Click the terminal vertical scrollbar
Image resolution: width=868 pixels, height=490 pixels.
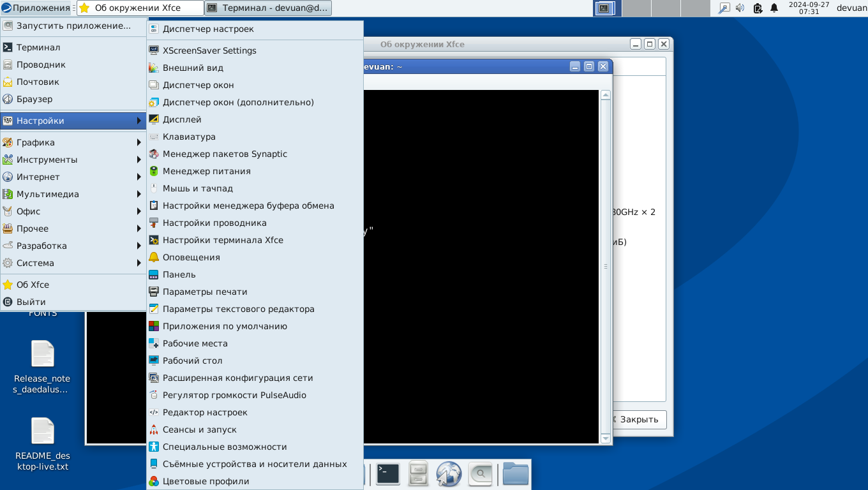coord(606,266)
